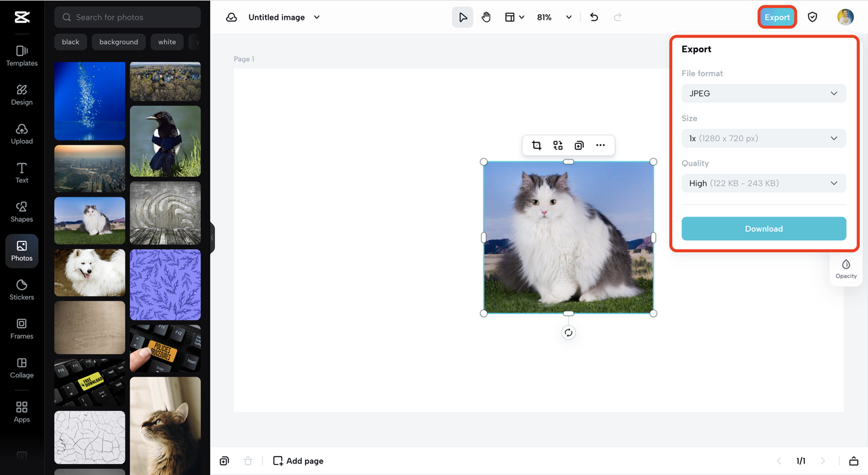This screenshot has height=475, width=868.
Task: Duplicate the page icon at bottom
Action: tap(224, 461)
